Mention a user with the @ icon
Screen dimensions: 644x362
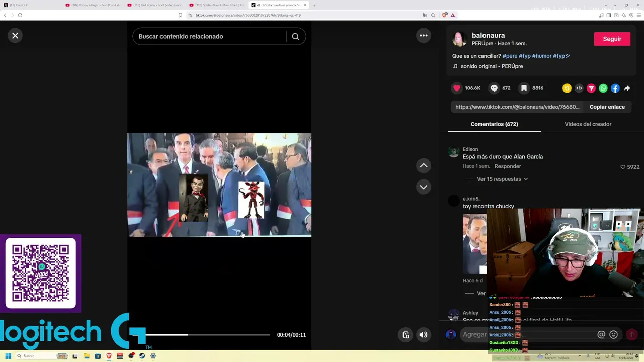point(601,334)
